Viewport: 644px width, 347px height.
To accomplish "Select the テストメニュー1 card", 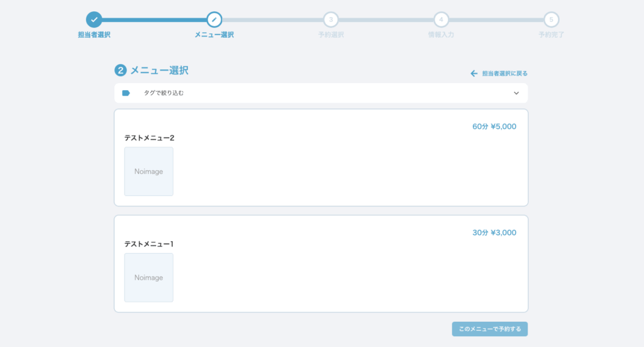I will point(321,263).
